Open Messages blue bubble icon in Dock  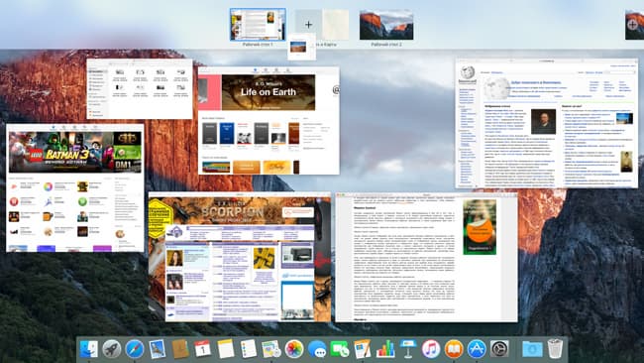click(317, 349)
